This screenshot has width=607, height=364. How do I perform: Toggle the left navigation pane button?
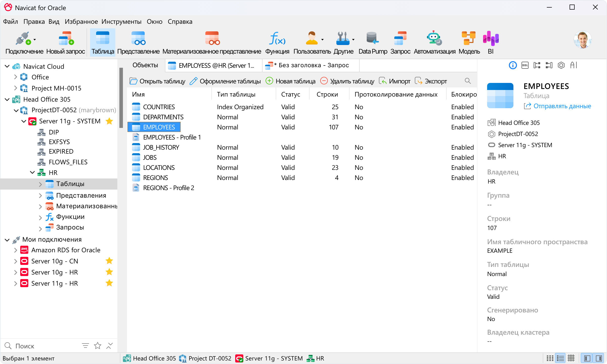[x=587, y=358]
